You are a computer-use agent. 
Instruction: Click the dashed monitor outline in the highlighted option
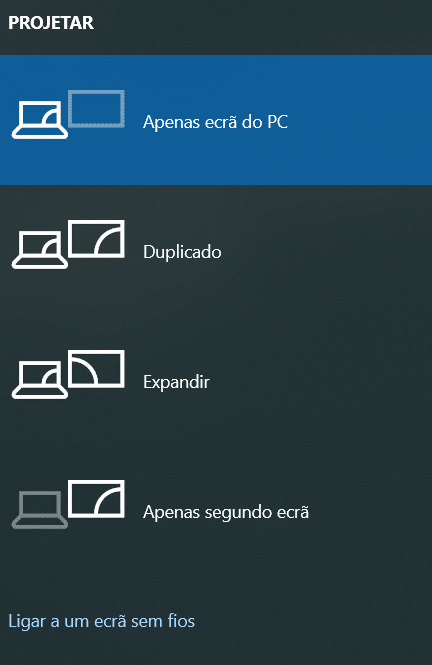[97, 109]
